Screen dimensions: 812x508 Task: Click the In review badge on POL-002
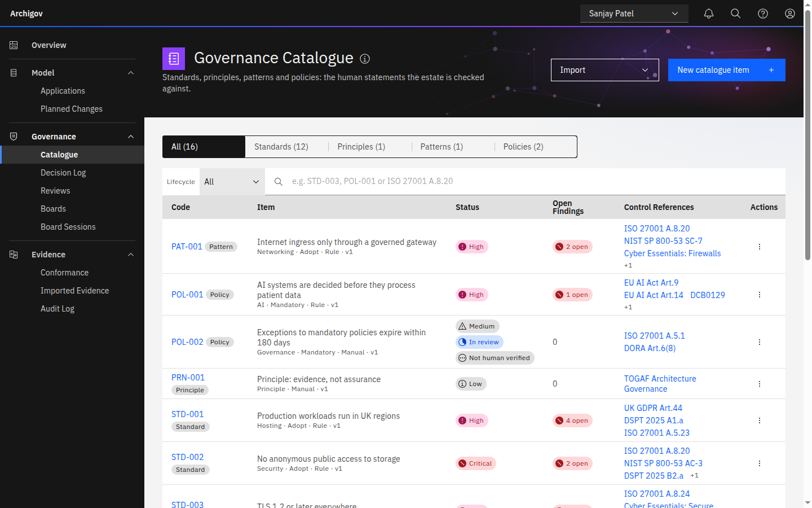pos(479,342)
